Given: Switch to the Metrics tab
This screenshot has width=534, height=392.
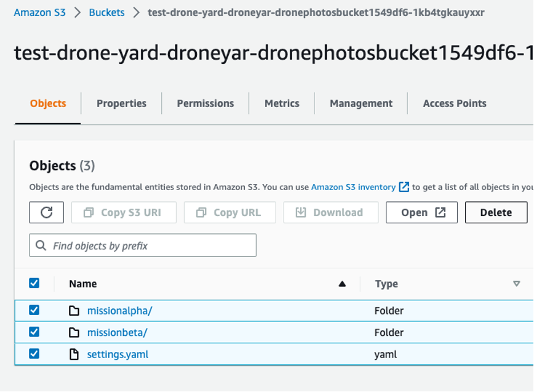Looking at the screenshot, I should 282,103.
